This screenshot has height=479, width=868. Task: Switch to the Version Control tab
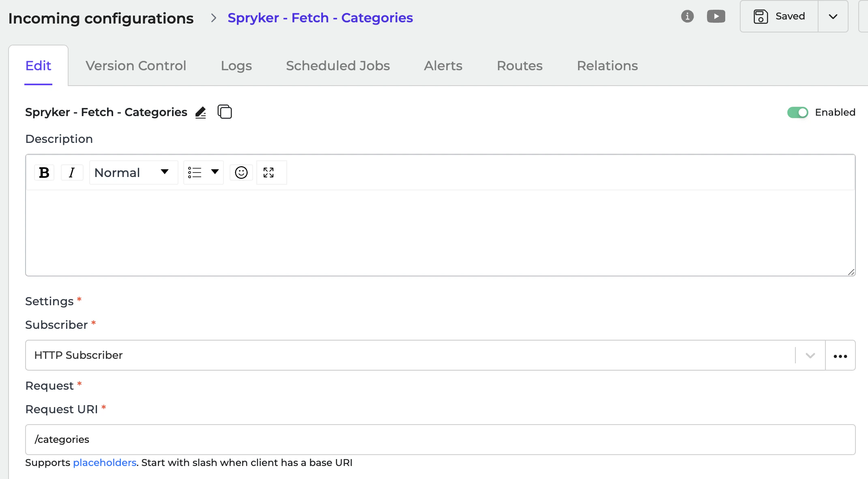[136, 66]
